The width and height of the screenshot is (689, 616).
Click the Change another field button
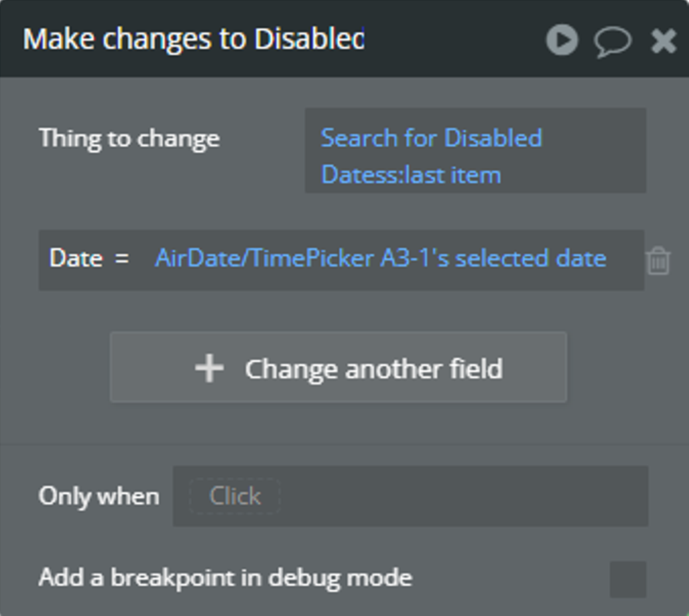(x=338, y=367)
